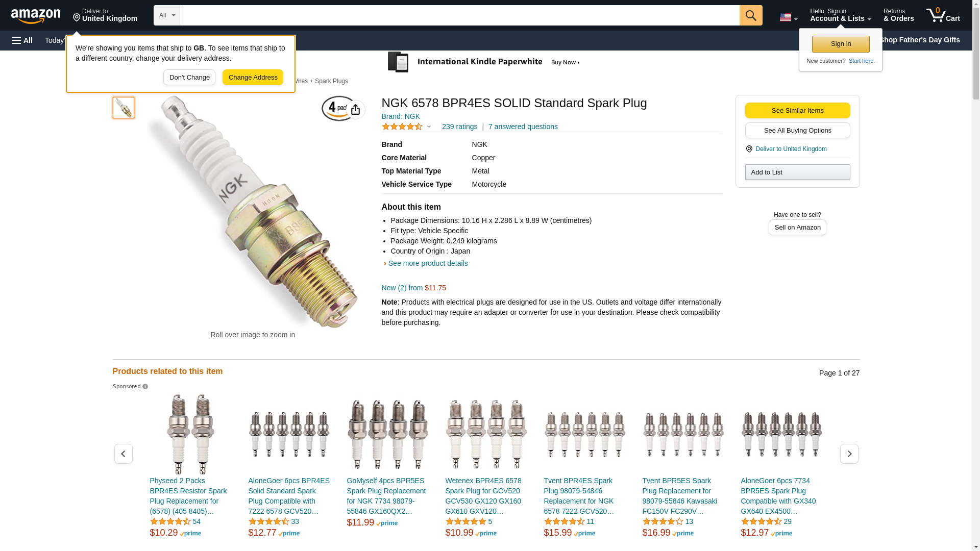This screenshot has width=980, height=551.
Task: Open the 239 ratings link
Action: (x=459, y=127)
